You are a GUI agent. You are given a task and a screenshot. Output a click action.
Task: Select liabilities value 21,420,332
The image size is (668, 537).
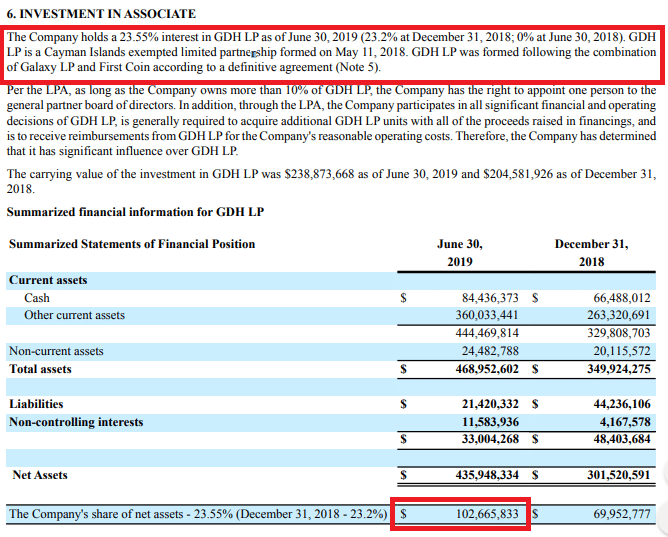490,404
